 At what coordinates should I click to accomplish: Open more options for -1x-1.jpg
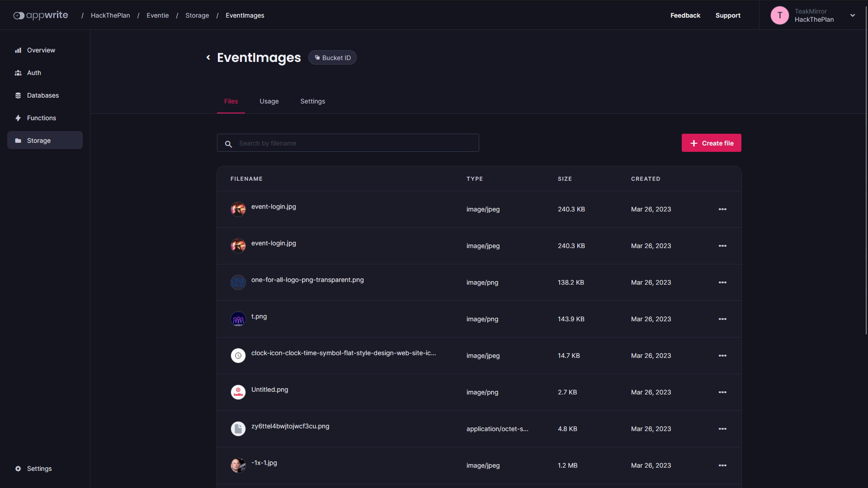coord(722,465)
